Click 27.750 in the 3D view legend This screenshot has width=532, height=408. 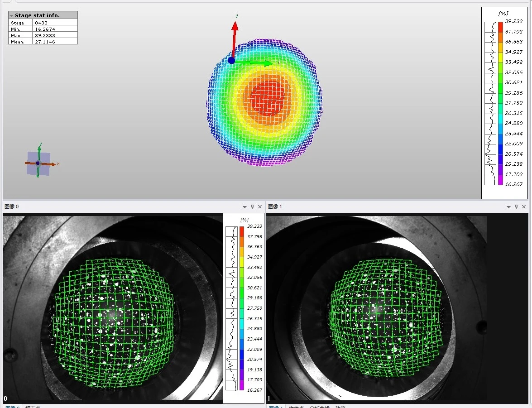point(514,102)
